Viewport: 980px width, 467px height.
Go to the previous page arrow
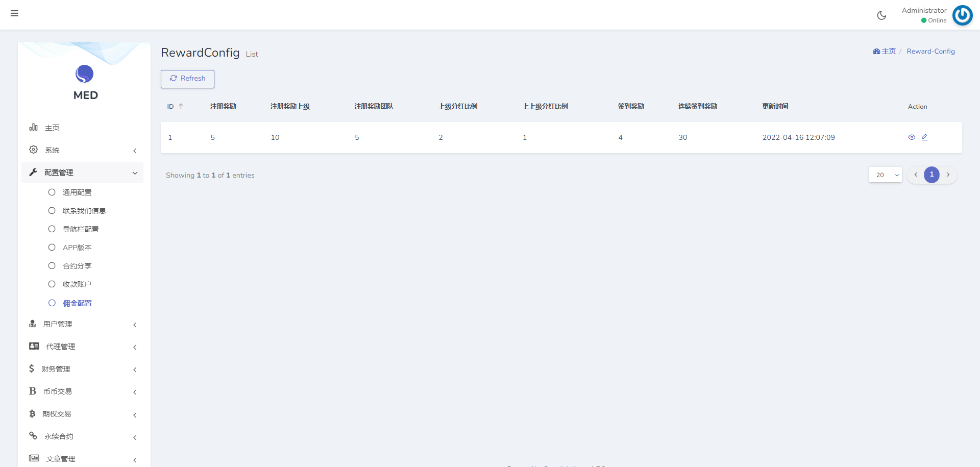tap(916, 175)
